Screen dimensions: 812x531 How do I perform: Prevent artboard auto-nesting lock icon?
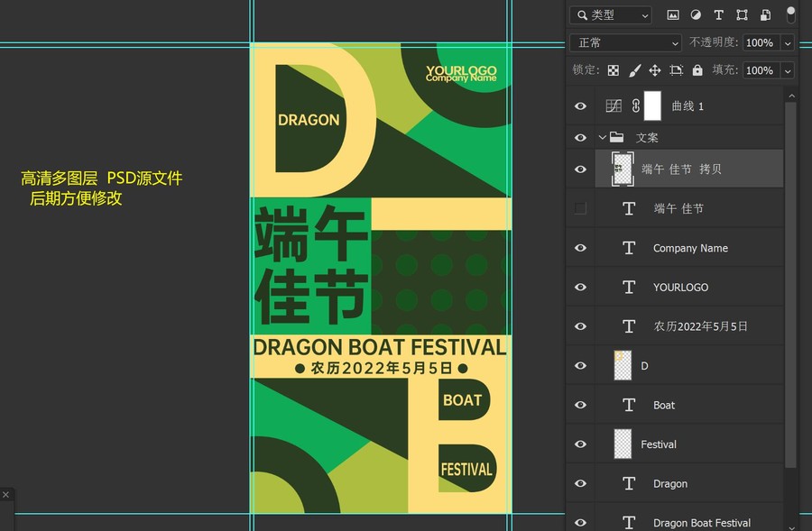point(677,70)
